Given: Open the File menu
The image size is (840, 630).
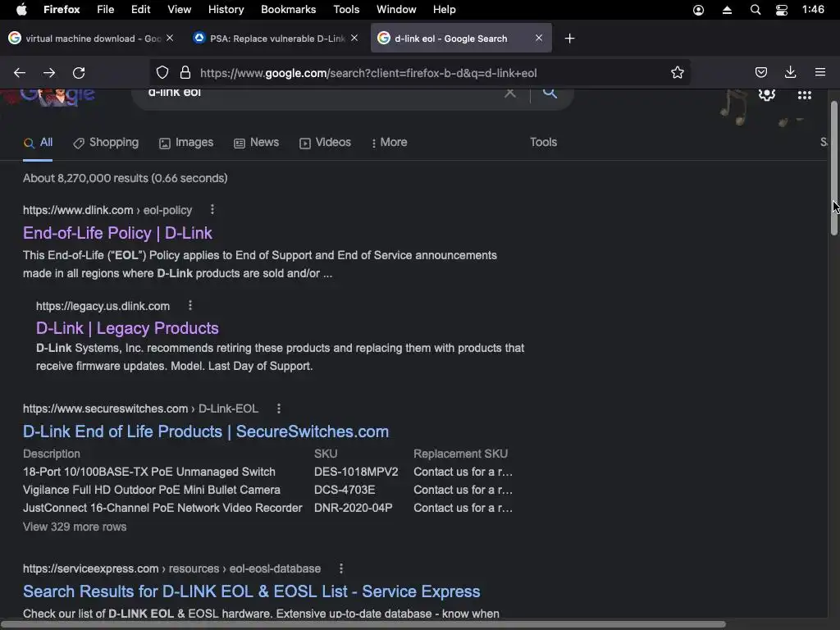Looking at the screenshot, I should [105, 10].
